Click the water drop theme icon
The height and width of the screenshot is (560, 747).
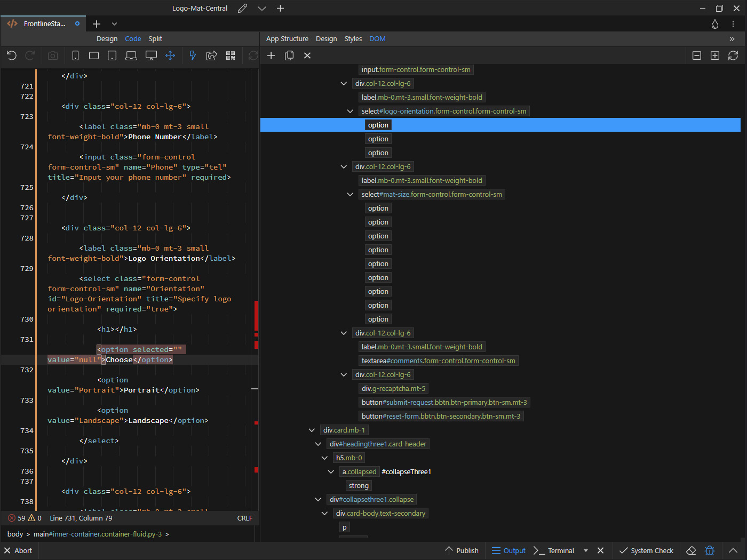pyautogui.click(x=715, y=24)
